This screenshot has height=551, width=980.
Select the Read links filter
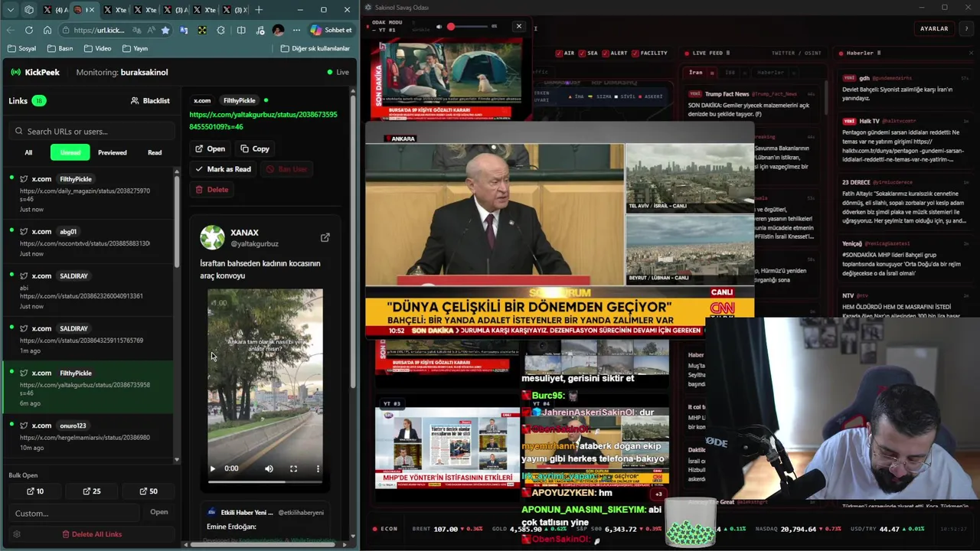pyautogui.click(x=155, y=152)
